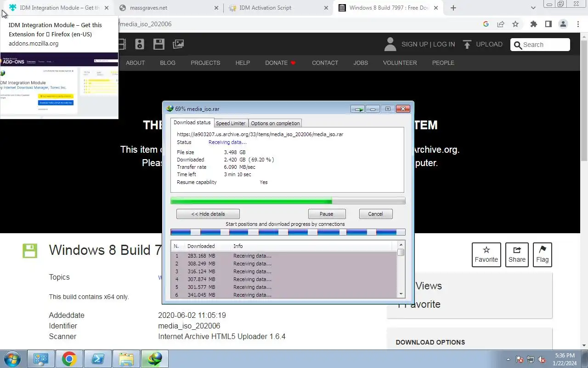Screen dimensions: 588x368
Task: Open SIGN UP link
Action: pos(415,44)
